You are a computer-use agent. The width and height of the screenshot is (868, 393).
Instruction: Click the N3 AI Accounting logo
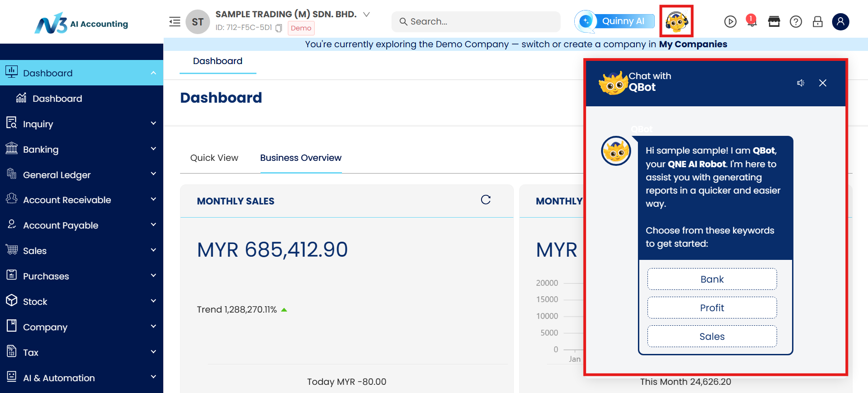coord(81,23)
